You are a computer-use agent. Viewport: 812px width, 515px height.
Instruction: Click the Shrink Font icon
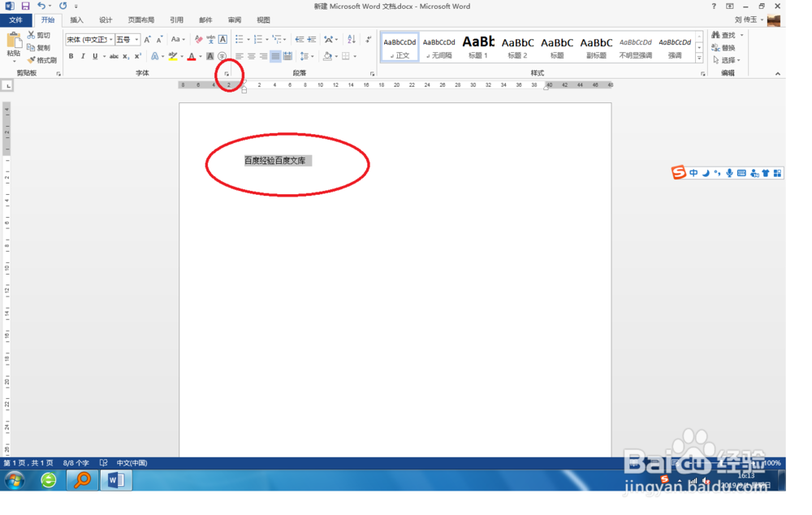[159, 39]
